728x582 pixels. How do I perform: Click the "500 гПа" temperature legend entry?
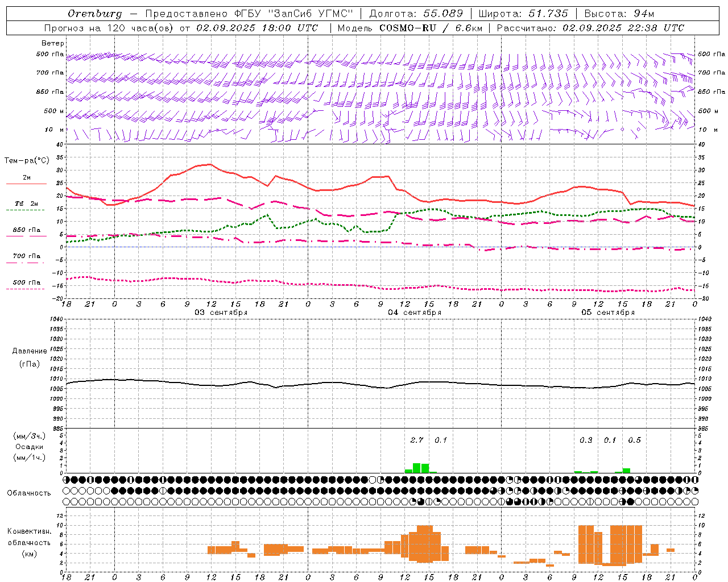(x=27, y=282)
